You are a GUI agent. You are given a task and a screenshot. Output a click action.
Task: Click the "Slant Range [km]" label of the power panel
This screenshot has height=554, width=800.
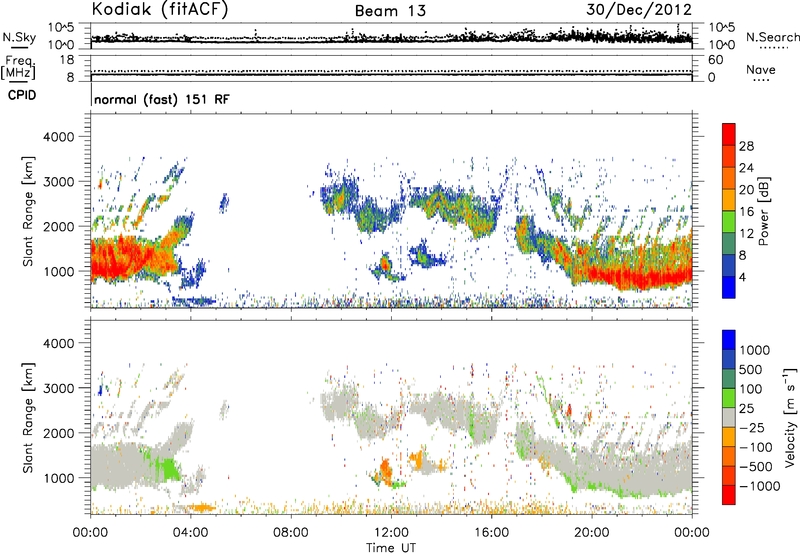tap(28, 211)
